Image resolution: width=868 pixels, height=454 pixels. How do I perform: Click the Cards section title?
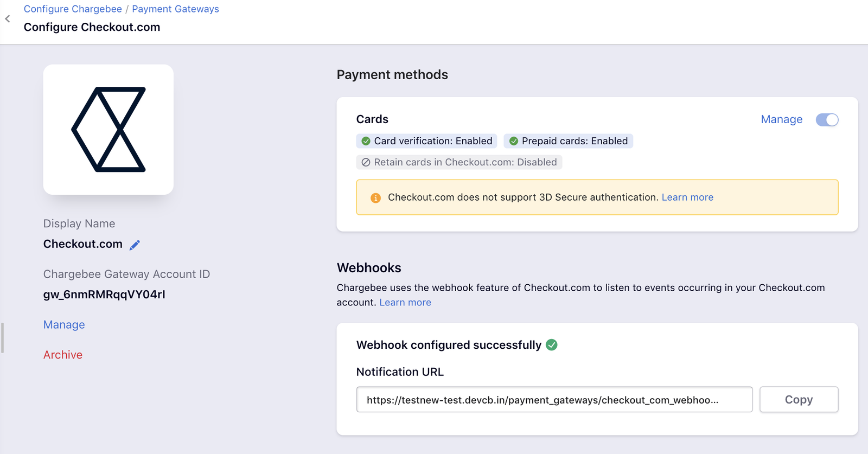point(372,119)
